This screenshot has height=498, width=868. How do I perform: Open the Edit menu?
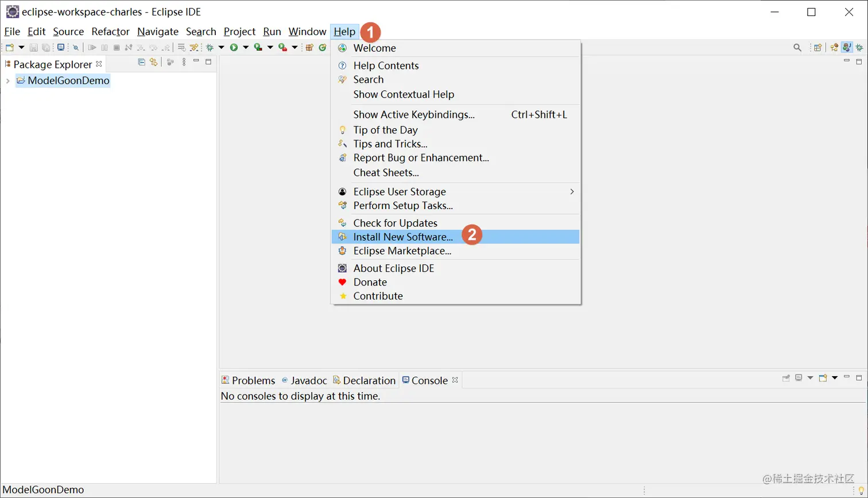click(x=36, y=32)
